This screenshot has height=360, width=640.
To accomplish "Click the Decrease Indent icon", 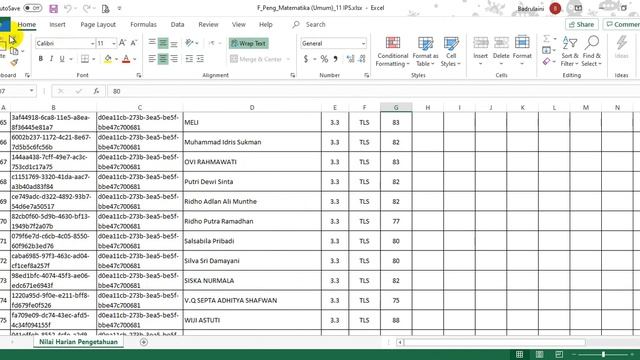I will (189, 59).
